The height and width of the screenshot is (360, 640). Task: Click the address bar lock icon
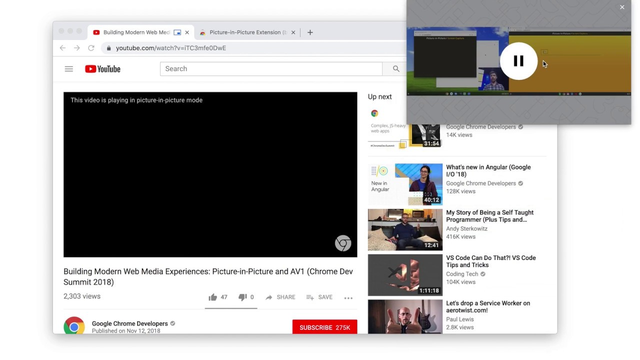(x=109, y=48)
